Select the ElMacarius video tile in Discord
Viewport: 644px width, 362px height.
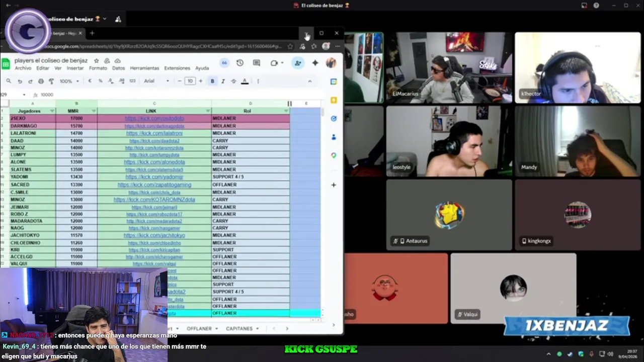[449, 68]
